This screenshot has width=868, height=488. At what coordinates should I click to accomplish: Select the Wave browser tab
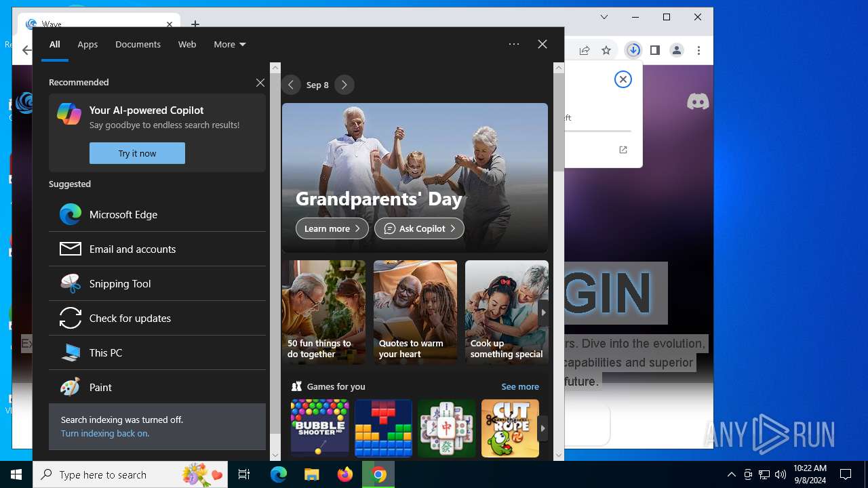98,23
